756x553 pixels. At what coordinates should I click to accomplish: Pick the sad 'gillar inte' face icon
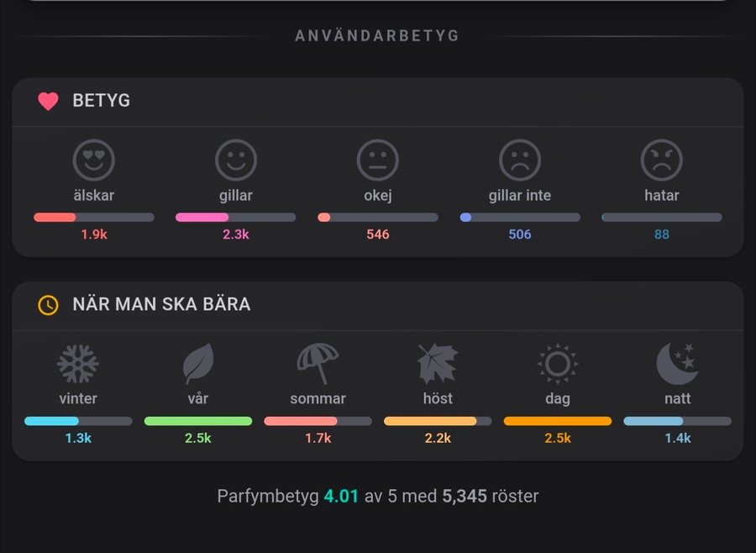click(x=520, y=160)
